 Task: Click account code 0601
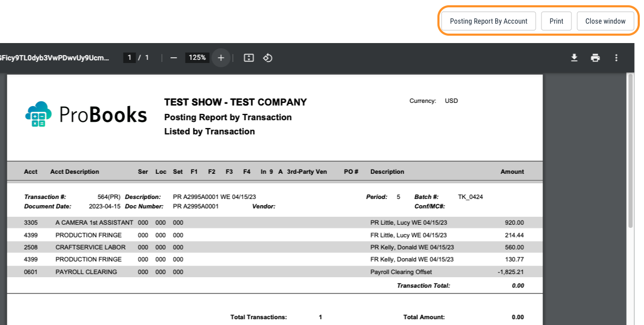[x=30, y=272]
